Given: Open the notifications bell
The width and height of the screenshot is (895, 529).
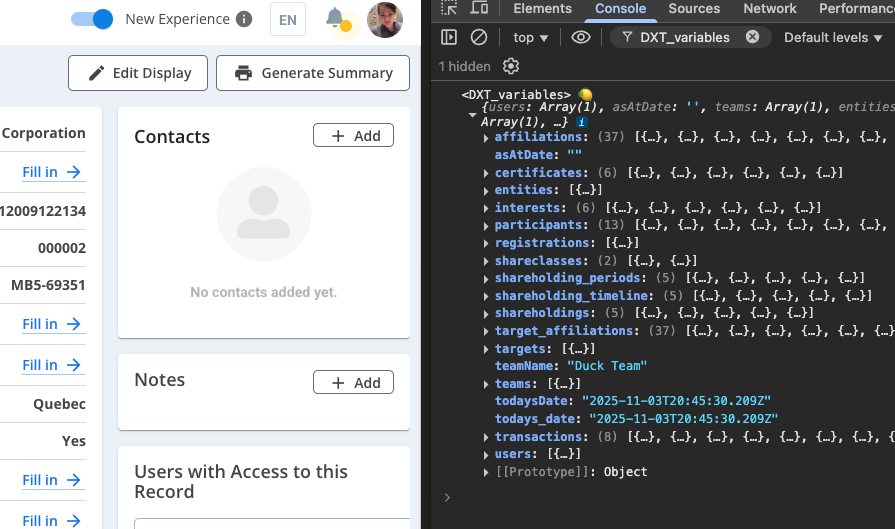Looking at the screenshot, I should tap(336, 18).
